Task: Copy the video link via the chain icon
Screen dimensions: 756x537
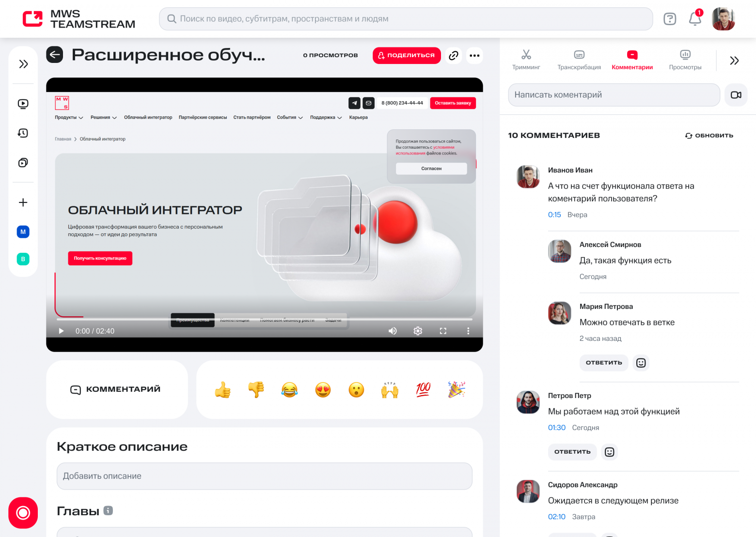Action: [453, 55]
